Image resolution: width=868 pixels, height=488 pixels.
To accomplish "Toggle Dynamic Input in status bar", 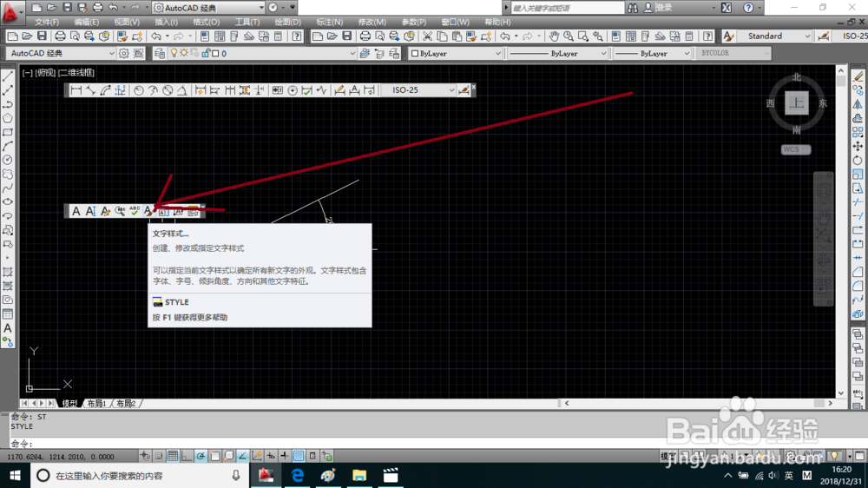I will pyautogui.click(x=271, y=456).
